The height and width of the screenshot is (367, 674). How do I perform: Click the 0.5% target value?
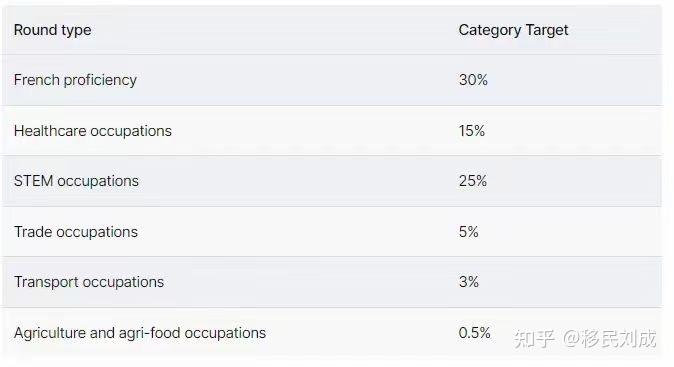pyautogui.click(x=474, y=333)
